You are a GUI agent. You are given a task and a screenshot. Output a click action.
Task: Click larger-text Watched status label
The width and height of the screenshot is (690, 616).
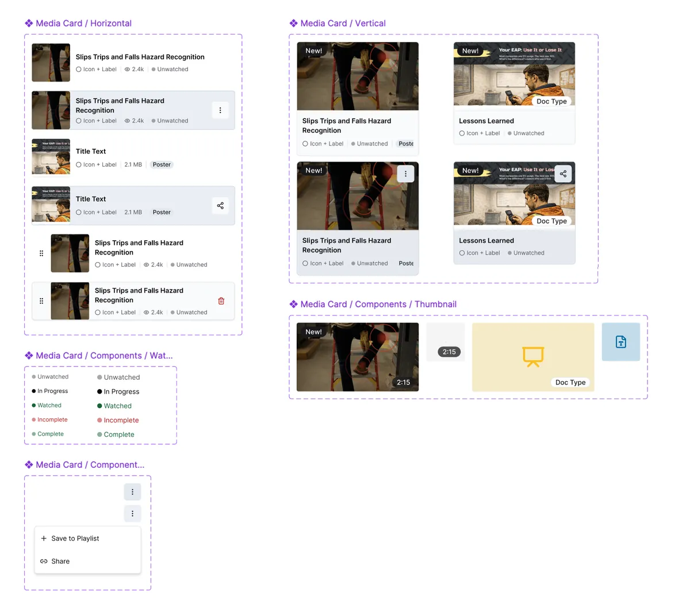(x=114, y=406)
